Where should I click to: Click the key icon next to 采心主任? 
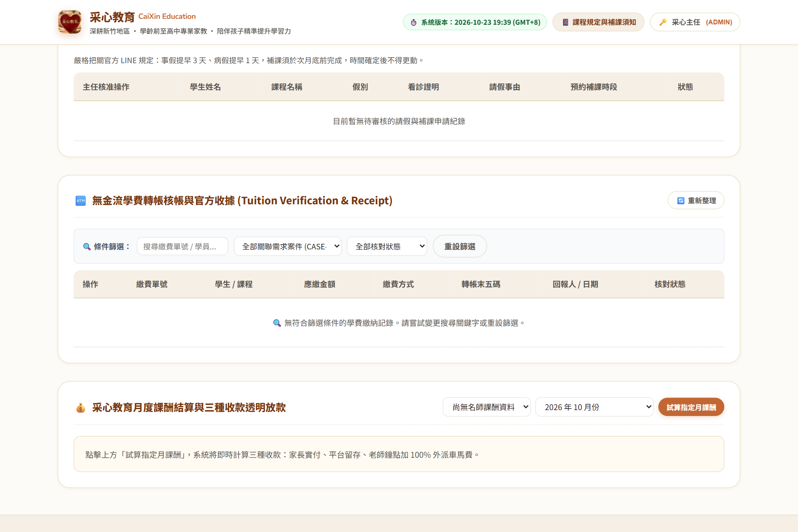663,22
